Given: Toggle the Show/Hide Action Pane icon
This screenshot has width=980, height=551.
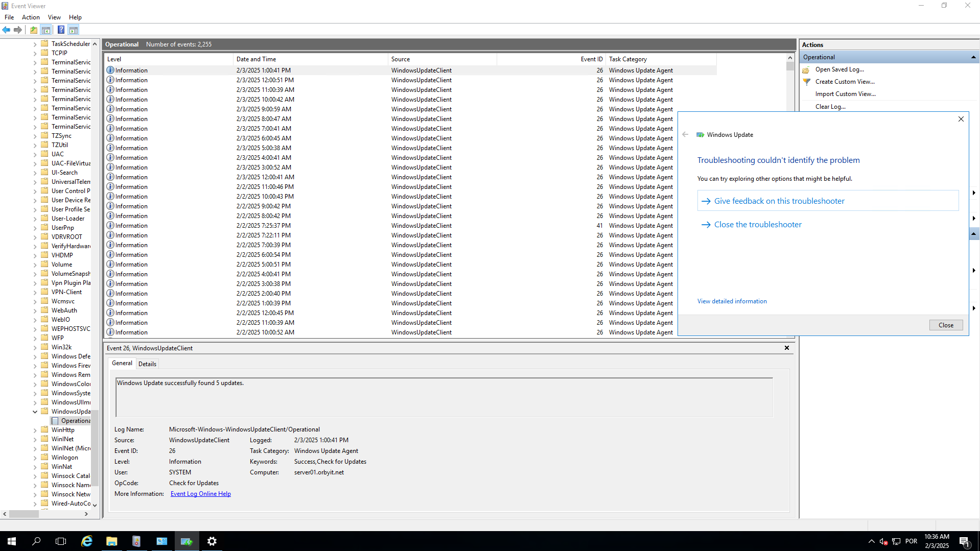Looking at the screenshot, I should point(74,30).
